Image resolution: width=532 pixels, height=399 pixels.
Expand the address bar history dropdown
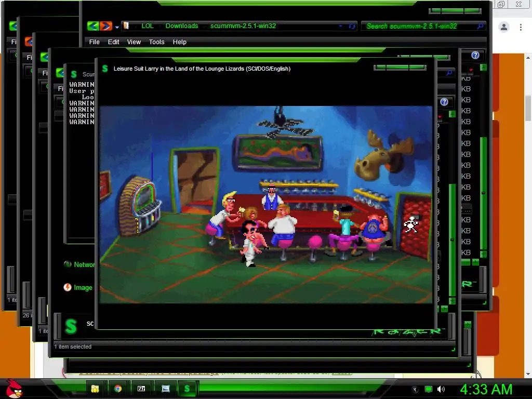tap(341, 26)
